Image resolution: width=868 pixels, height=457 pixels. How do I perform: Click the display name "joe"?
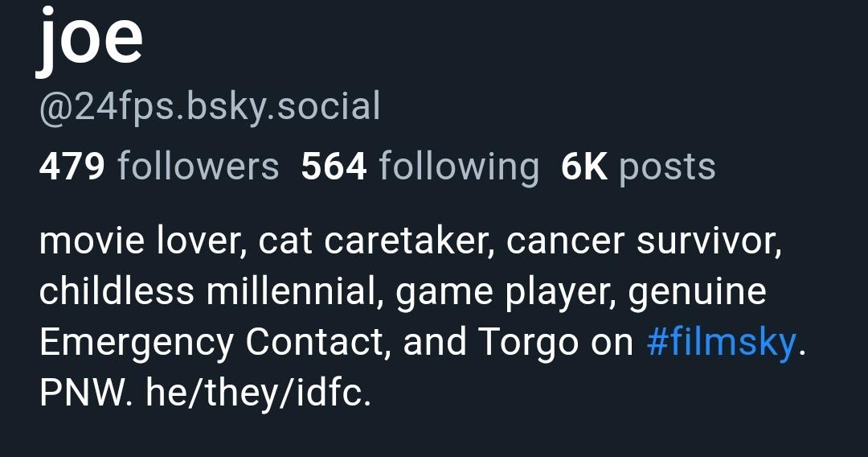(x=90, y=39)
